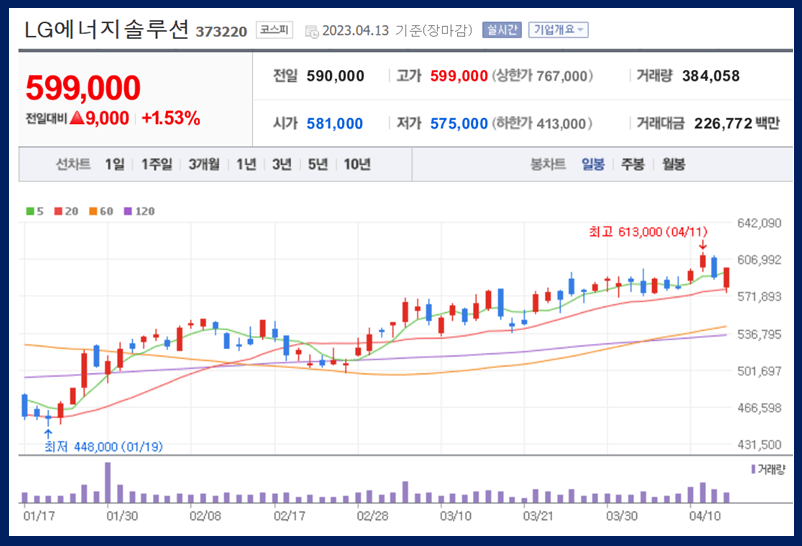The height and width of the screenshot is (546, 802).
Task: Click the red up-triangle beside 9,000
Action: [x=77, y=118]
